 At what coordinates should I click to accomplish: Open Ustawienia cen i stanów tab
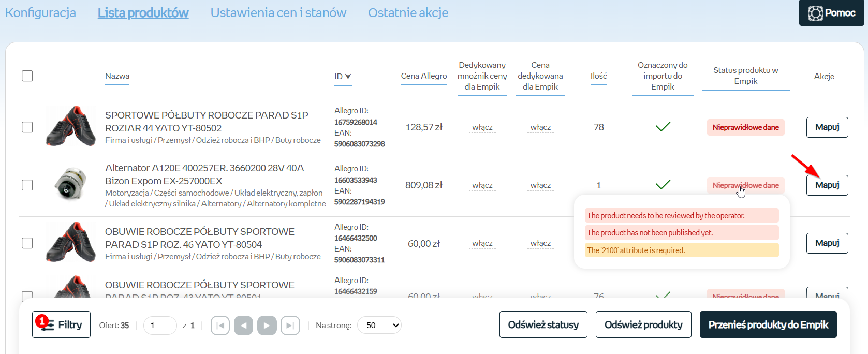click(x=278, y=13)
